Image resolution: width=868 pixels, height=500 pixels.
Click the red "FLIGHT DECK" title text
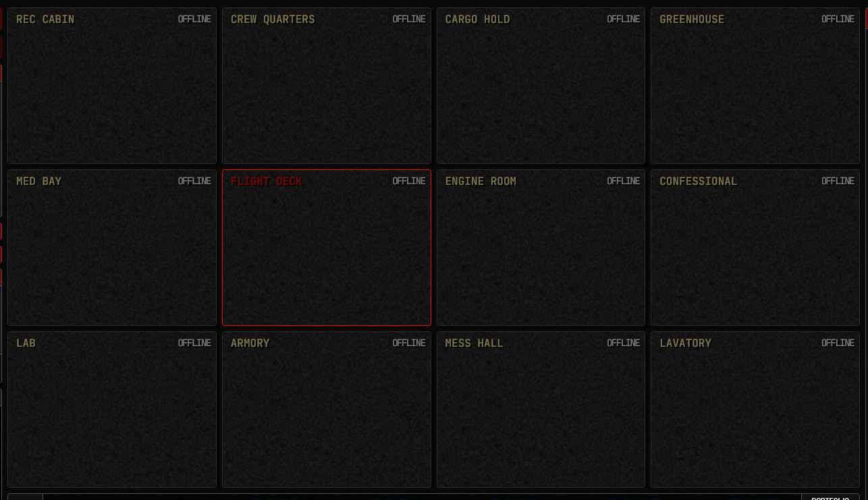click(267, 182)
